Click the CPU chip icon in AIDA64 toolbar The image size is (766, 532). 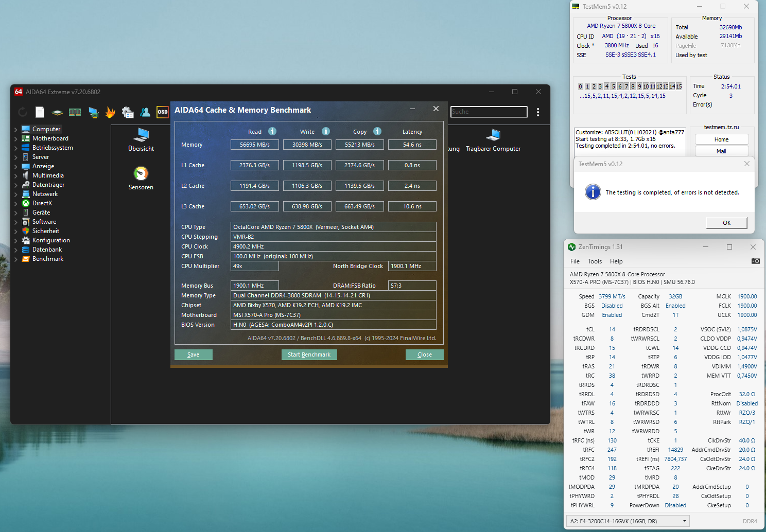click(57, 112)
